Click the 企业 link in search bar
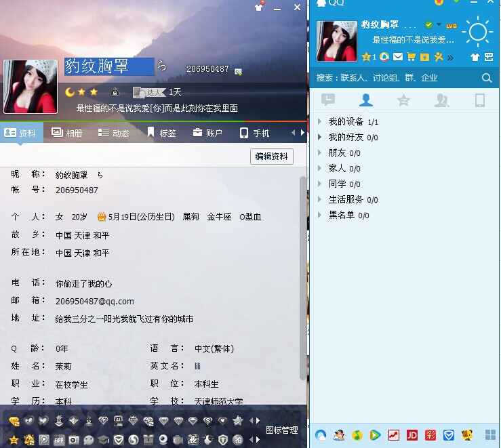This screenshot has height=448, width=501. click(429, 77)
